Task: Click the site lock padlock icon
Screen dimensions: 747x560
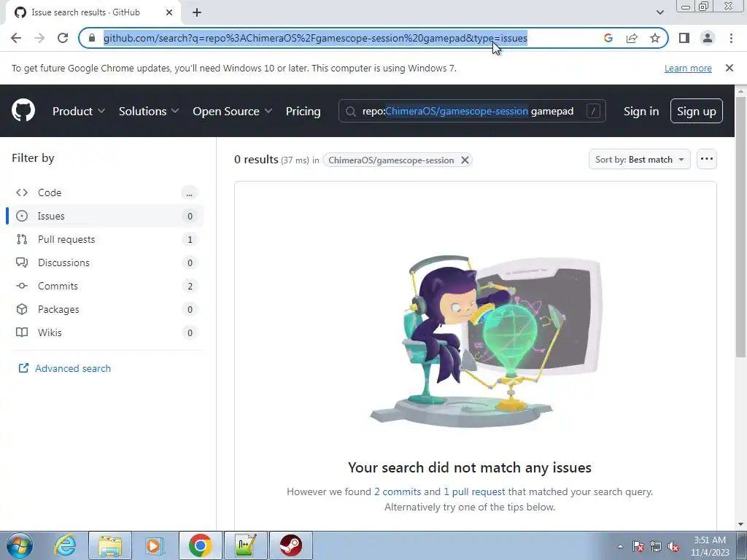Action: pyautogui.click(x=92, y=38)
